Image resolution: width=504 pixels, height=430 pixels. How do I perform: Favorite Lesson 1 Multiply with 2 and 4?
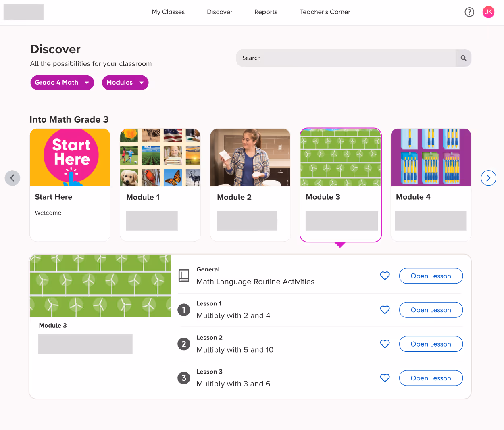pos(385,310)
